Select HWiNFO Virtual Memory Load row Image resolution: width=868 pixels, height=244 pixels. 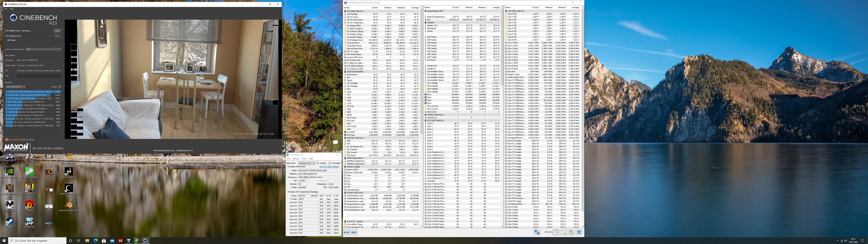(382, 201)
